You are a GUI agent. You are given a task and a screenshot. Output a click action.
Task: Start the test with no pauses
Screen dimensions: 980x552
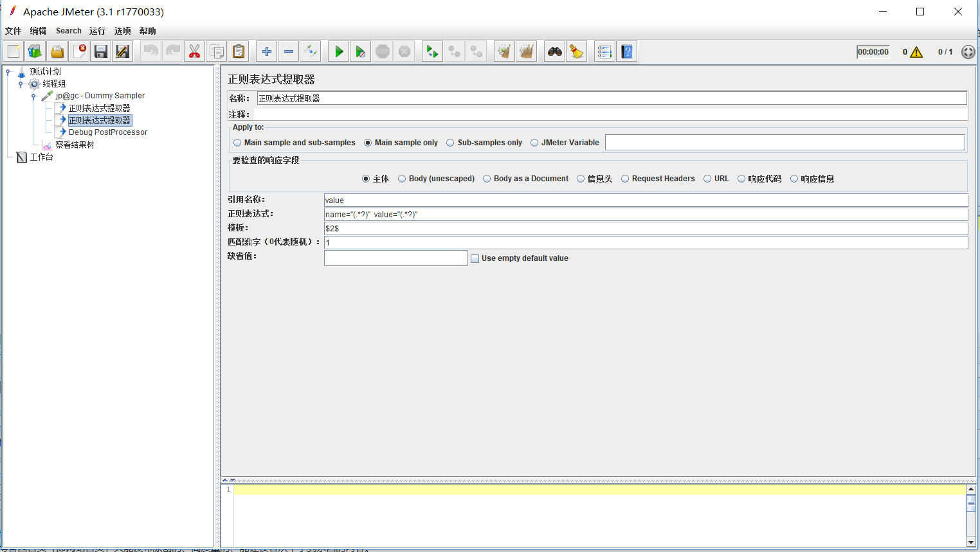point(361,51)
